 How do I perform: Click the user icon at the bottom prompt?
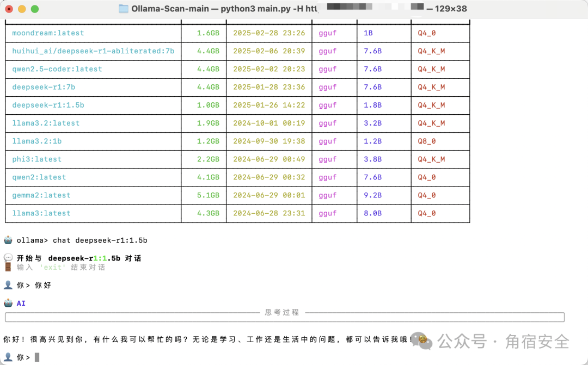click(8, 357)
